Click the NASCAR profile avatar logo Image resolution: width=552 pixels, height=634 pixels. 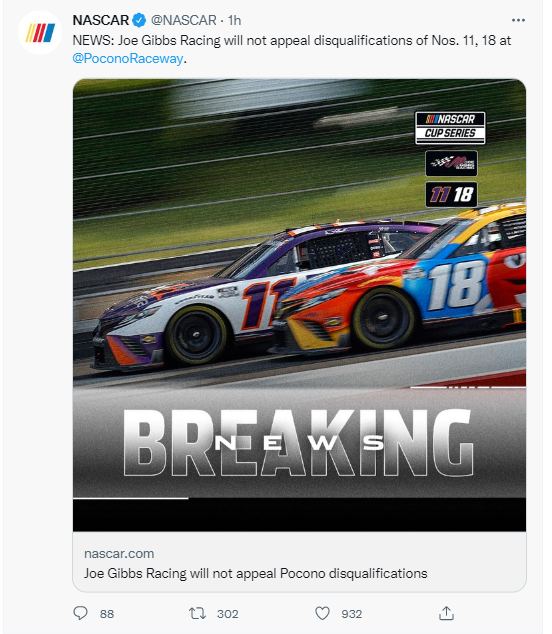tap(40, 33)
